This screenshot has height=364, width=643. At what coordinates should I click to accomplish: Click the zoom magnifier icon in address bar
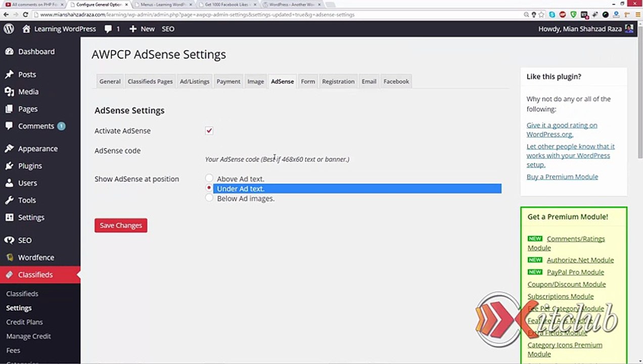(526, 15)
